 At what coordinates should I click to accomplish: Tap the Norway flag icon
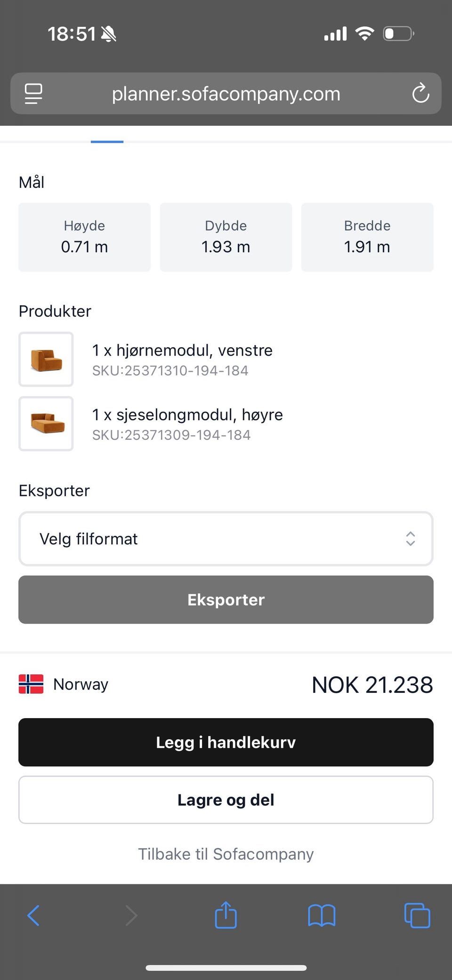click(31, 684)
